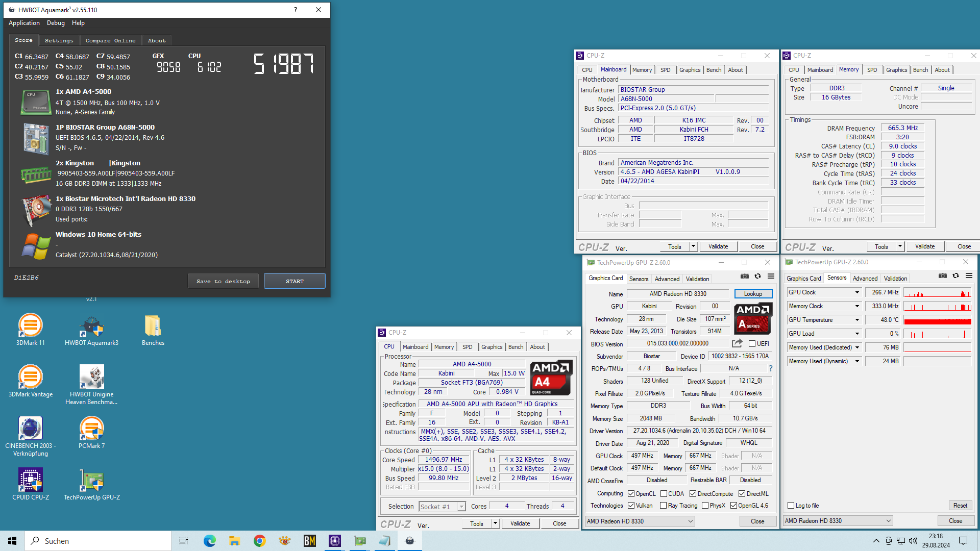Image resolution: width=980 pixels, height=551 pixels.
Task: Open BM benchmark app on taskbar
Action: click(x=309, y=541)
